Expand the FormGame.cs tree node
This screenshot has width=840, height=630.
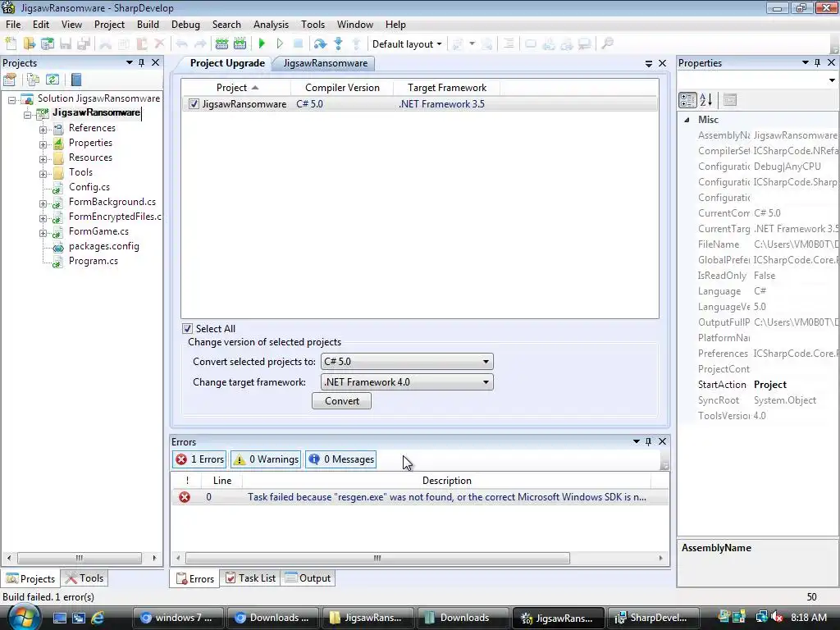(43, 233)
